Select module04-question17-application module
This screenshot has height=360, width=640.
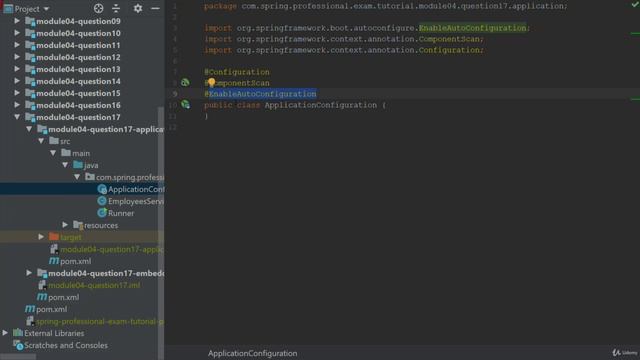pos(106,129)
